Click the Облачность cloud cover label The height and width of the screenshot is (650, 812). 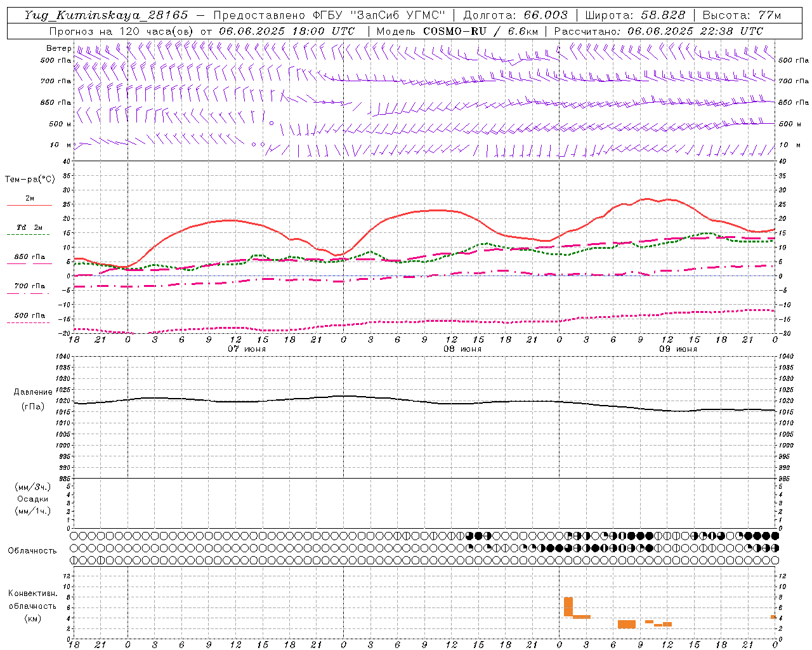32,550
